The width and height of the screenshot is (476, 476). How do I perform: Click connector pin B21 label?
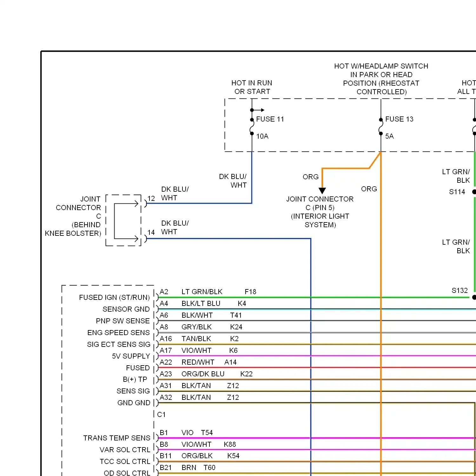pos(166,467)
